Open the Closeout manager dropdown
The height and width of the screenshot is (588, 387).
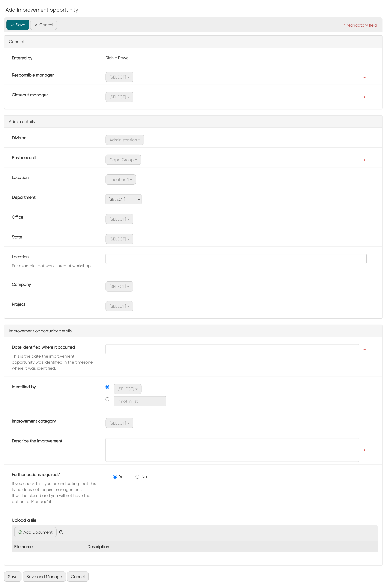point(119,97)
